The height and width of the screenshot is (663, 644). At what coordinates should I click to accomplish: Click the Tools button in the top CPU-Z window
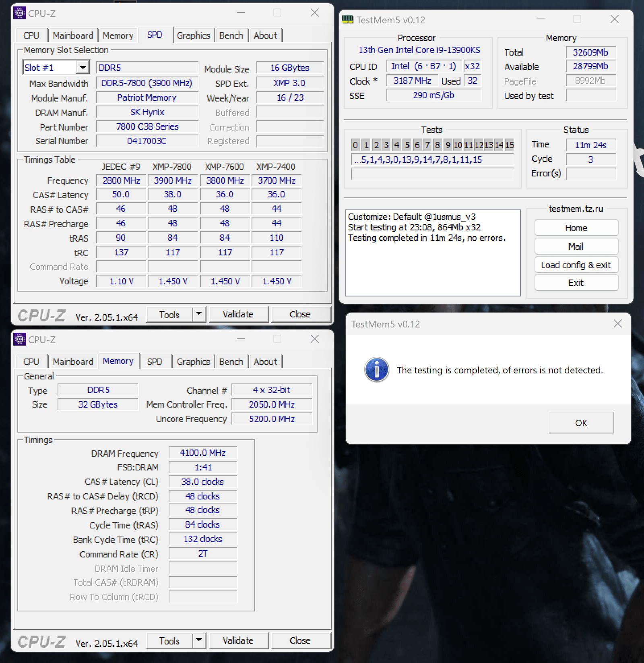pos(169,314)
